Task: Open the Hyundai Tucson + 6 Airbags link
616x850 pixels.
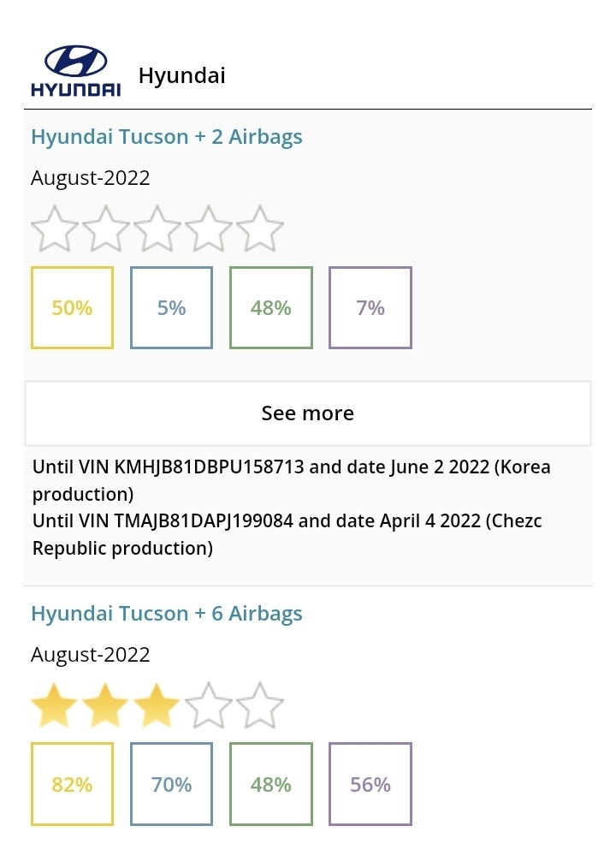Action: pos(166,613)
